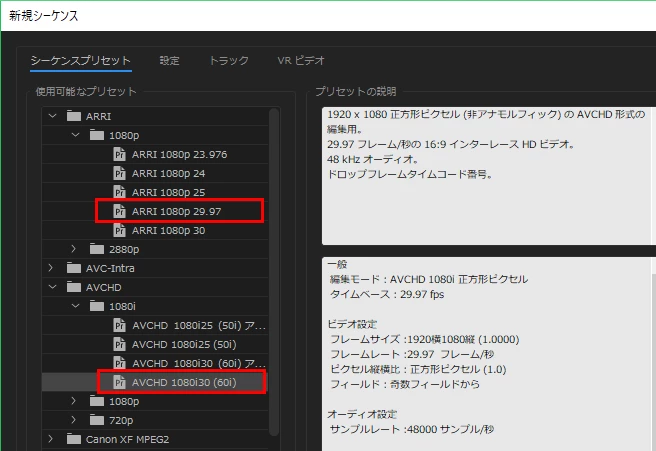Select AVCHD 1080i25 (50i) preset label
This screenshot has height=451, width=656.
click(184, 344)
